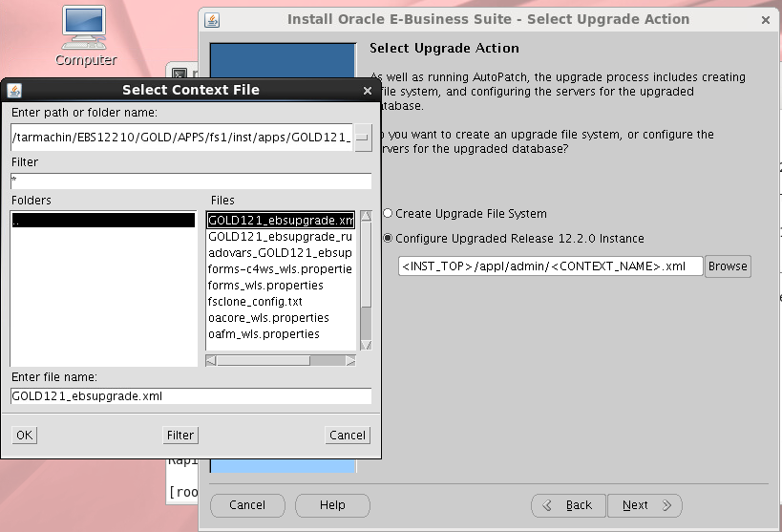Click the Files horizontal scroll right arrow

tap(350, 360)
